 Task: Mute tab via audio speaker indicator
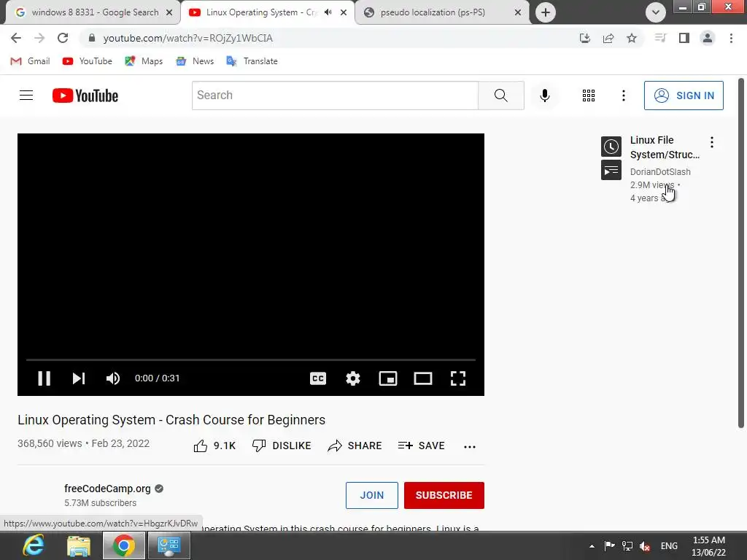click(328, 12)
